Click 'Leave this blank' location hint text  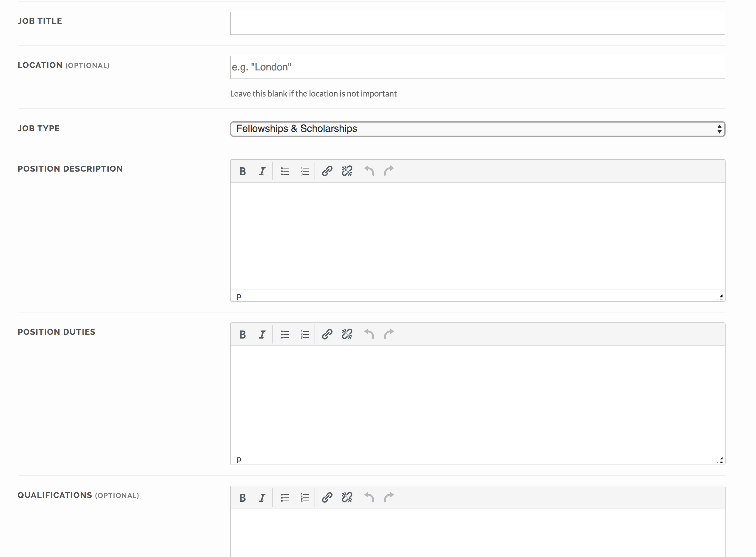tap(313, 94)
